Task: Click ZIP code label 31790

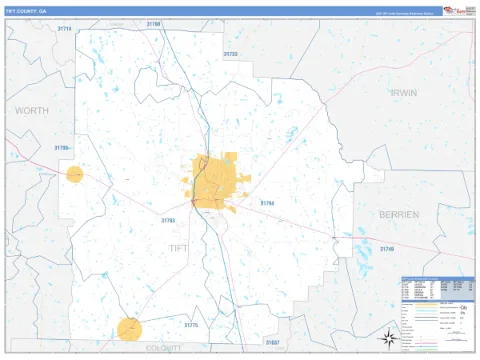Action: point(153,24)
